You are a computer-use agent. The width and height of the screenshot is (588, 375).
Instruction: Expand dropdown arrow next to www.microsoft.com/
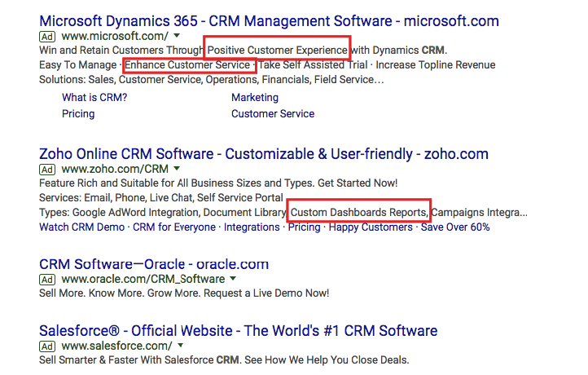[177, 37]
